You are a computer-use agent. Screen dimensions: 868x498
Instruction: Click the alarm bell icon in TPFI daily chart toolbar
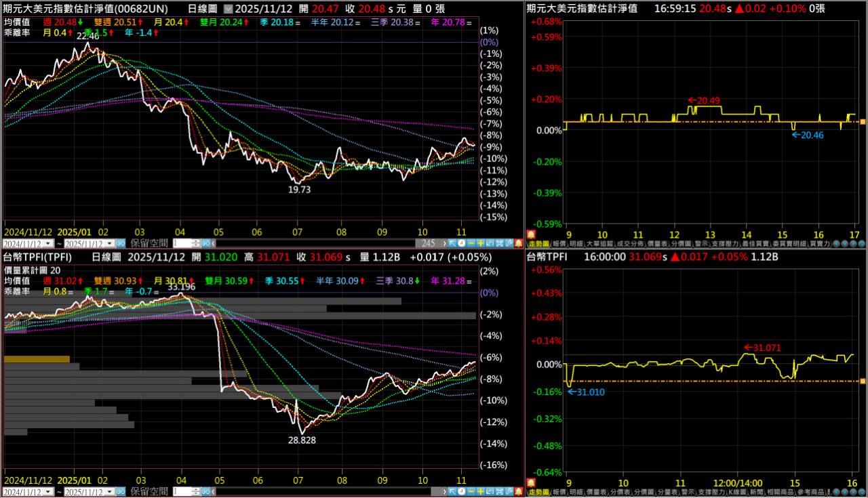click(x=519, y=491)
